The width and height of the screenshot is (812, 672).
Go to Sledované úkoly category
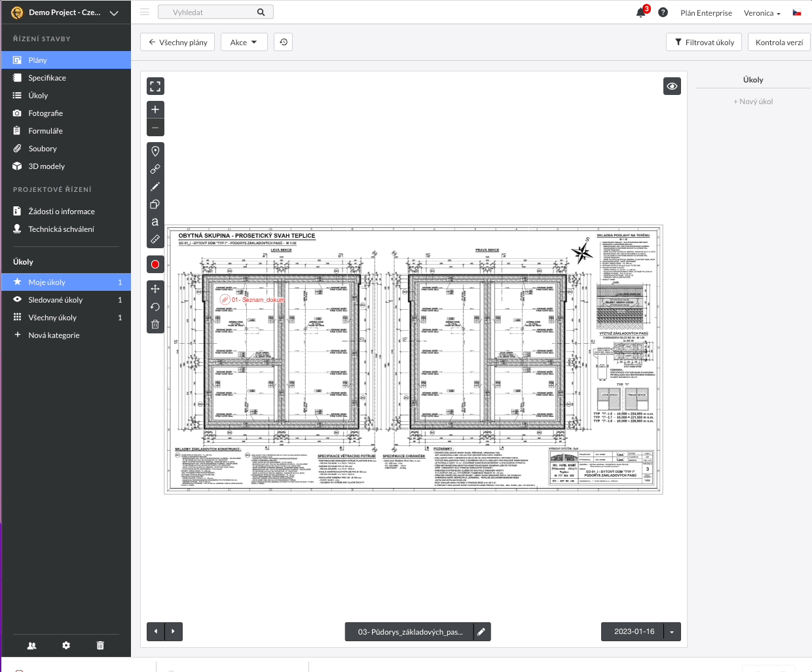click(55, 300)
